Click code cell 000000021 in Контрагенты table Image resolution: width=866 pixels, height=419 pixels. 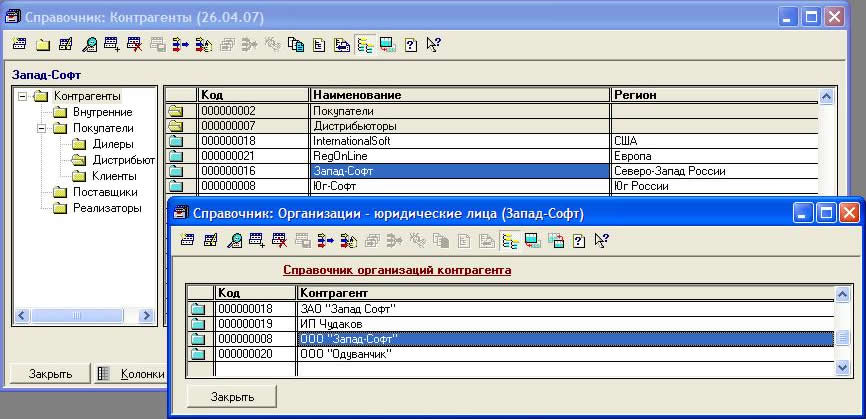(x=253, y=156)
